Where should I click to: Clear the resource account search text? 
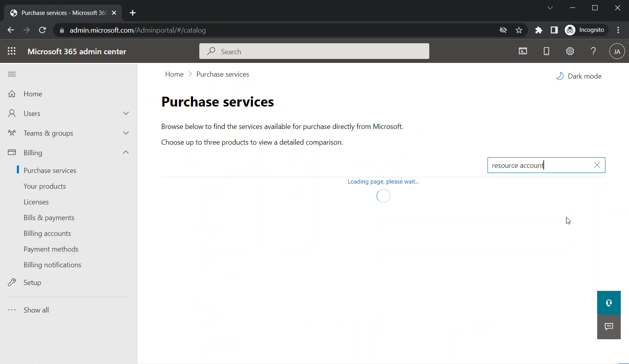pyautogui.click(x=597, y=165)
